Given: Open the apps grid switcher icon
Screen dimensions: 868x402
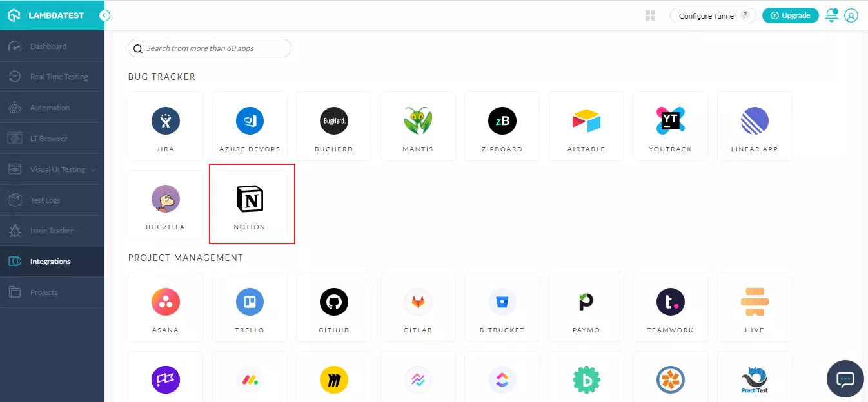Looking at the screenshot, I should click(650, 15).
